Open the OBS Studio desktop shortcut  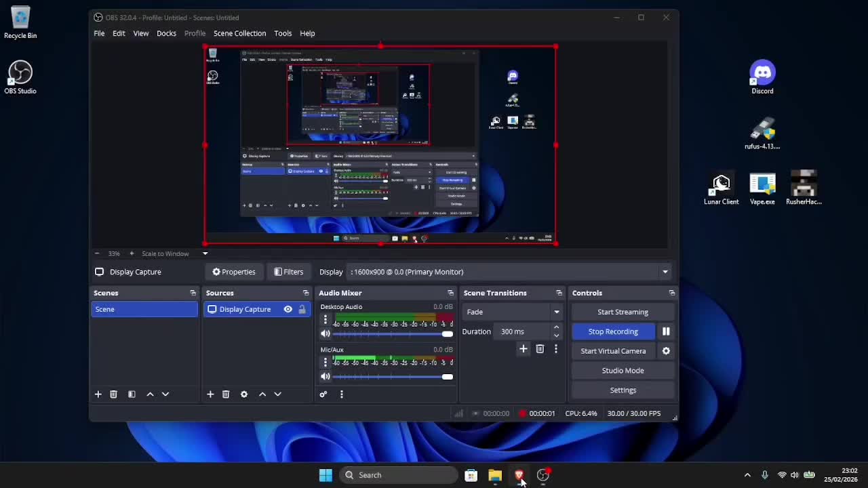tap(20, 77)
